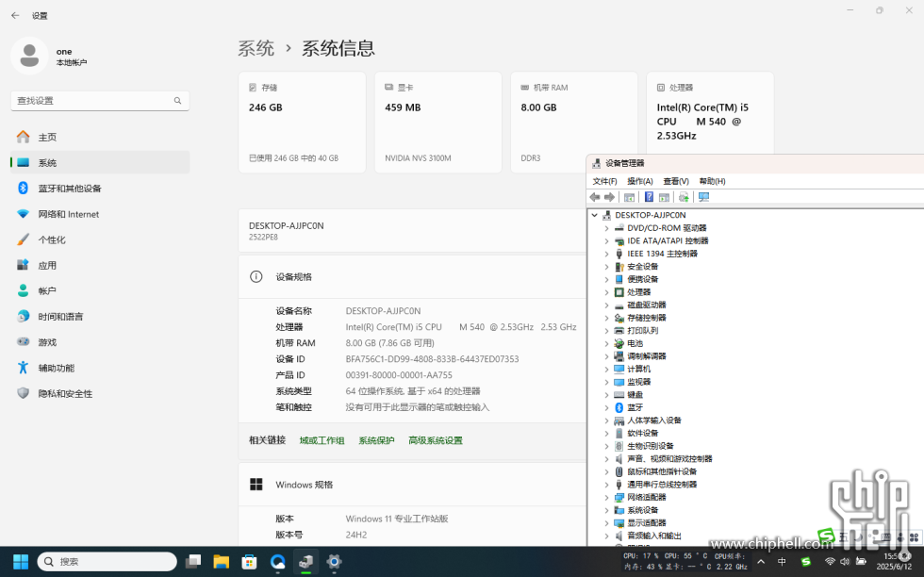924x577 pixels.
Task: Expand the 处理器 node in Device Manager
Action: pos(606,292)
